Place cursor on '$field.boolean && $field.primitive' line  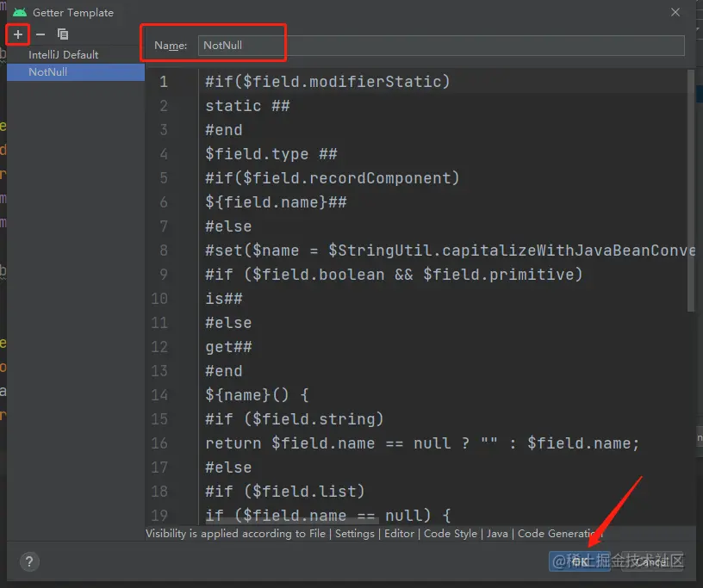point(394,275)
